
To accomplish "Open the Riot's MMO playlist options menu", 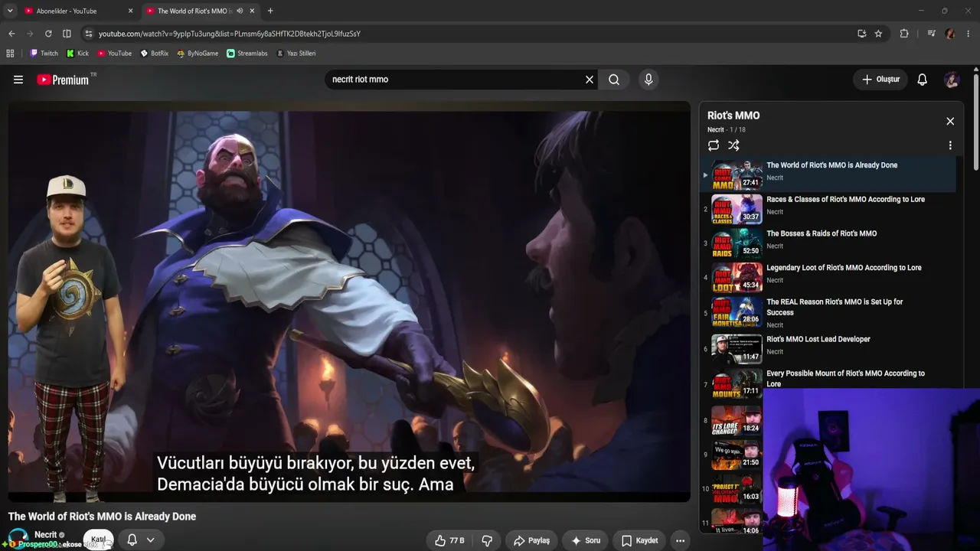I will [950, 145].
